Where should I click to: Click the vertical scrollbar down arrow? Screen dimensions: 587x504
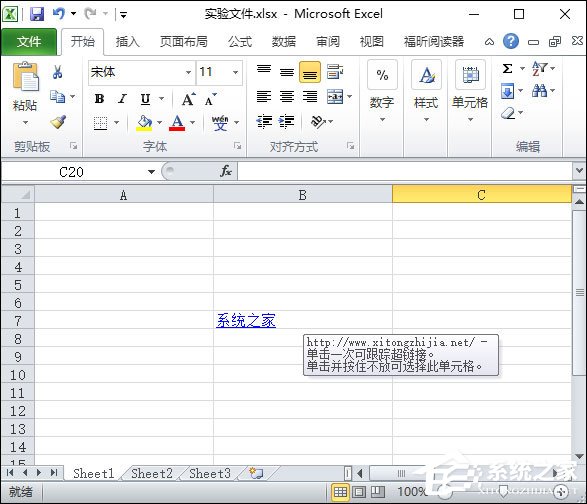click(579, 456)
